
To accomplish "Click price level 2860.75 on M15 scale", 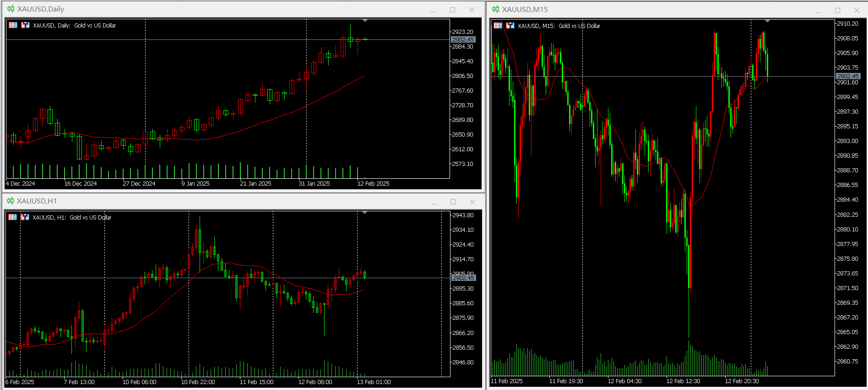I will coord(848,362).
